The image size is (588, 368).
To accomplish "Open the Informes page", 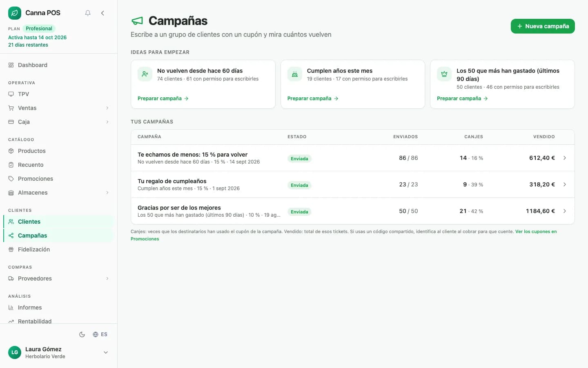I will click(58, 307).
